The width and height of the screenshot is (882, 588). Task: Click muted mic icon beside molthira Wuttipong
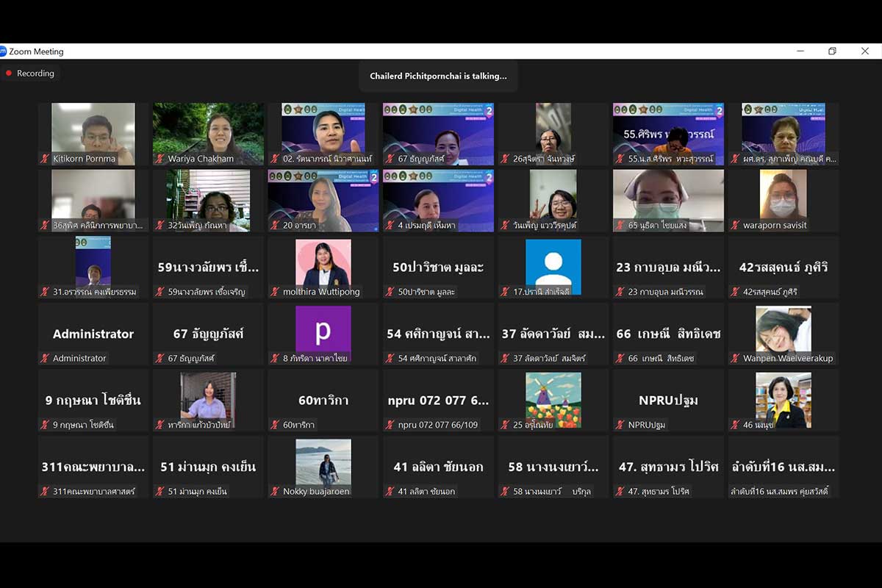(276, 292)
